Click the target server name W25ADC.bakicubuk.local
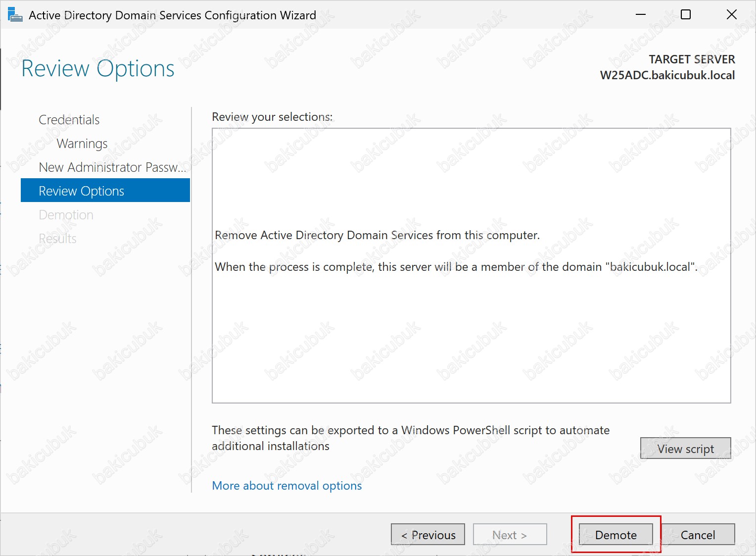The image size is (756, 556). 667,75
